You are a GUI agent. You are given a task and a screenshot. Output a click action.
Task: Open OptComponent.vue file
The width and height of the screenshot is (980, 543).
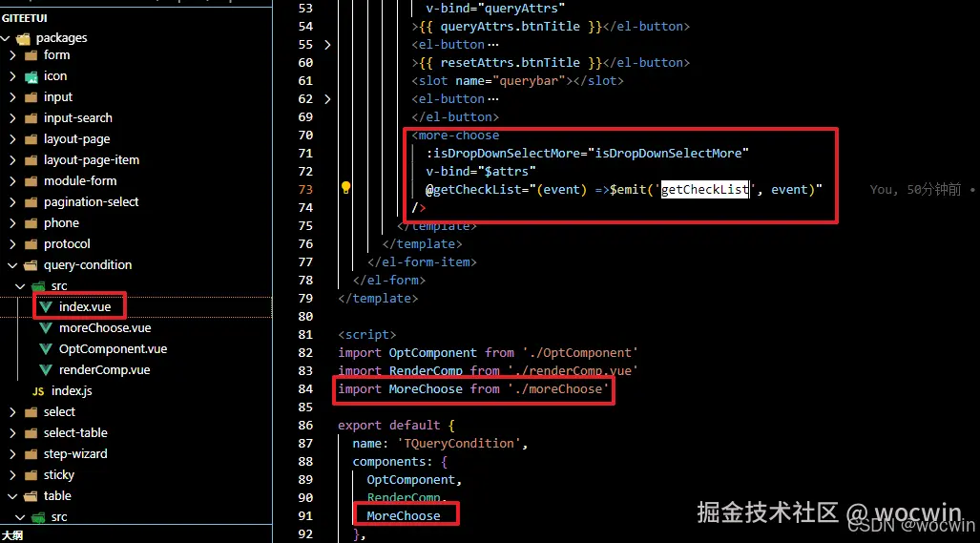point(114,348)
